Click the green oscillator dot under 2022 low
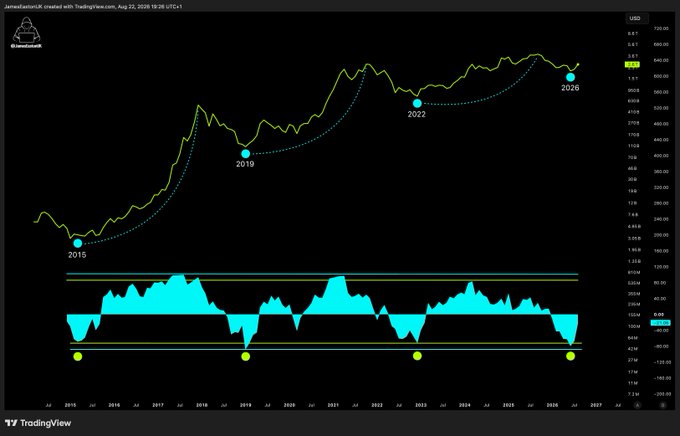680x436 pixels. [x=417, y=356]
